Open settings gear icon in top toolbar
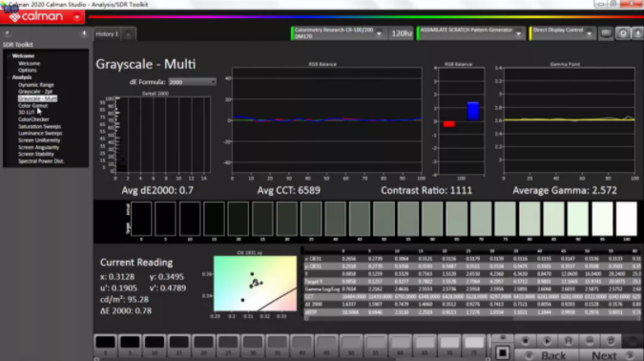The image size is (644, 361). 623,33
